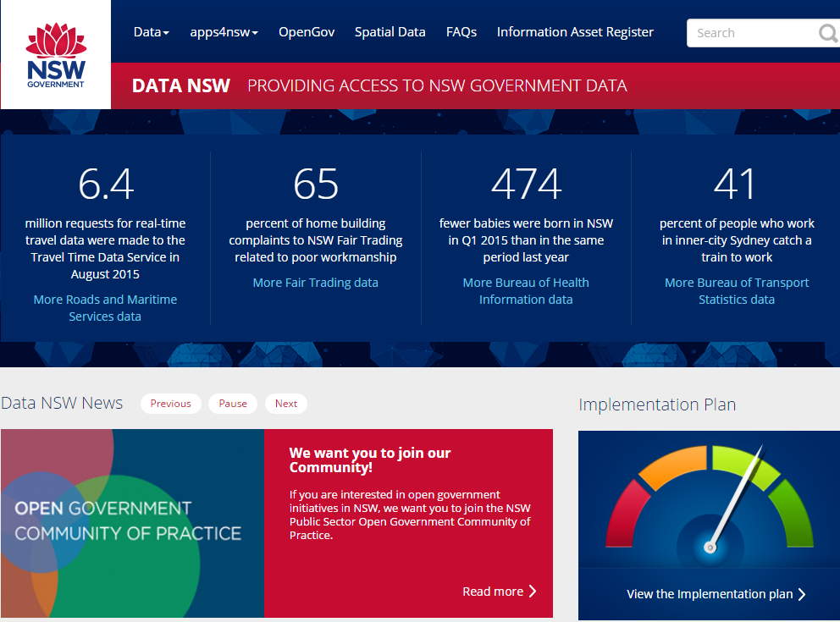Expand the apps4nsw dropdown menu
Image resolution: width=840 pixels, height=622 pixels.
224,32
